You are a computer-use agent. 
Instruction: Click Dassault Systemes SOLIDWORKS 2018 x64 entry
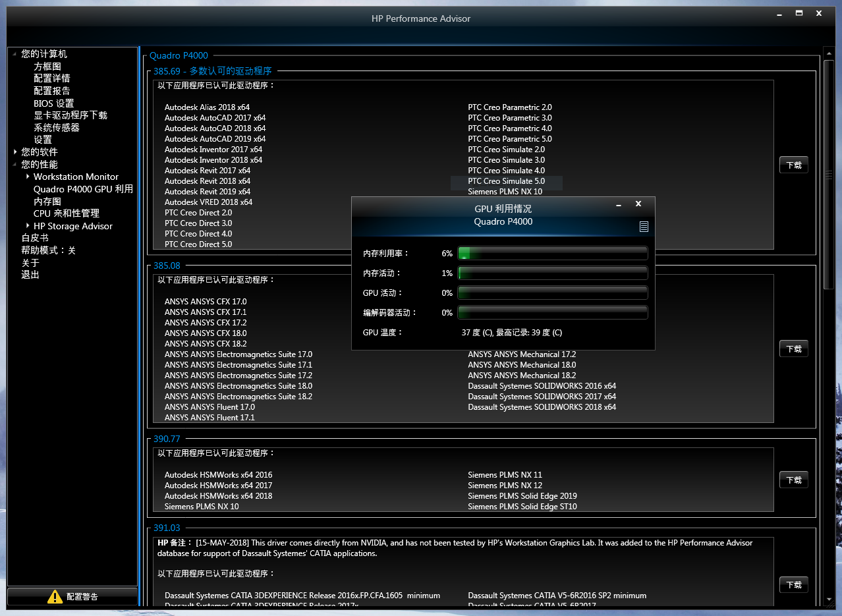(542, 407)
